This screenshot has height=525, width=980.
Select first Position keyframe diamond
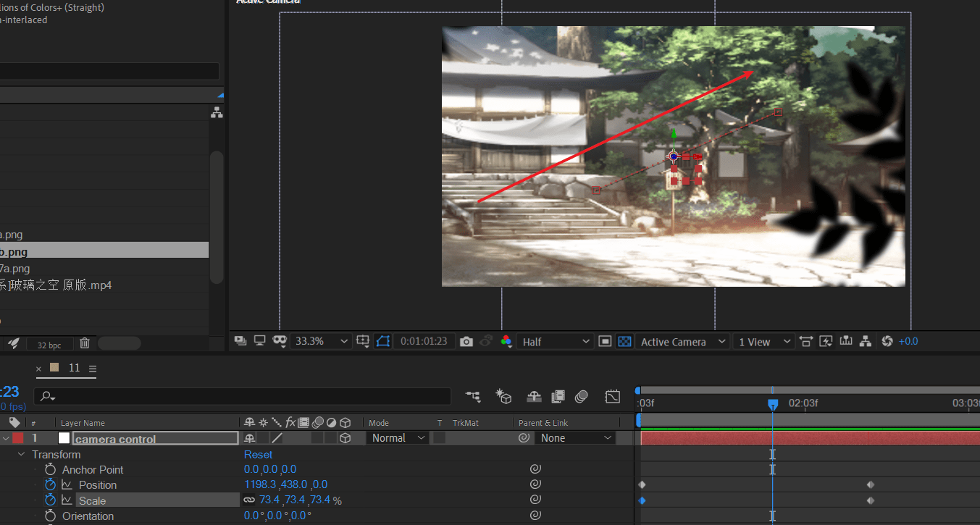(642, 484)
